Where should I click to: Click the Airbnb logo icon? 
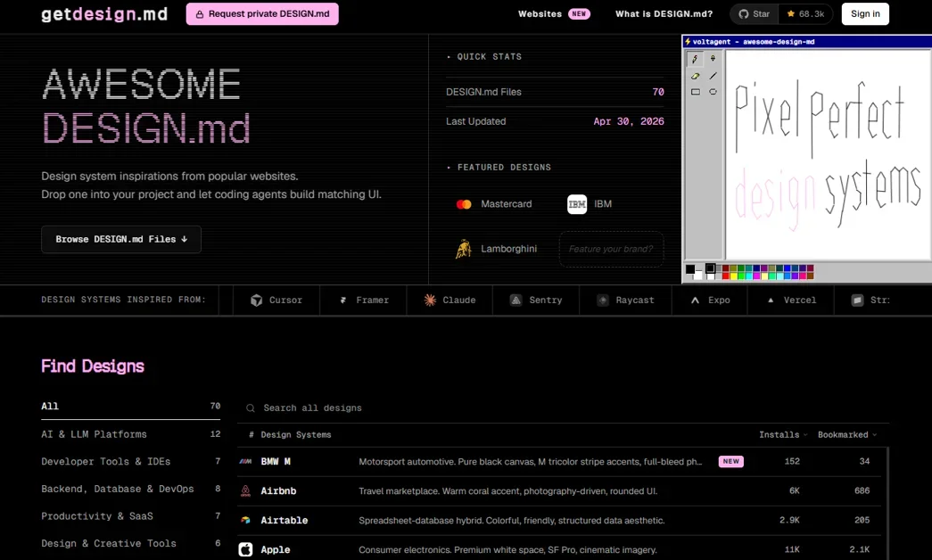tap(245, 491)
